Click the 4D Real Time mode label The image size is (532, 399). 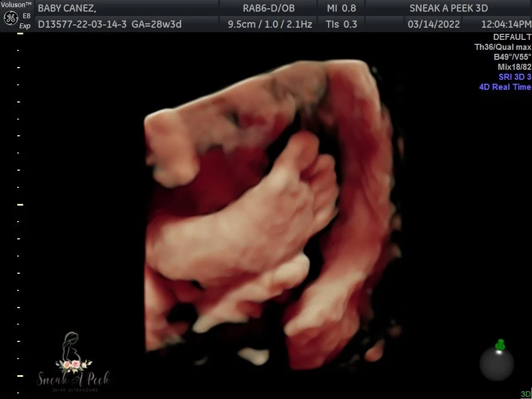pos(505,87)
